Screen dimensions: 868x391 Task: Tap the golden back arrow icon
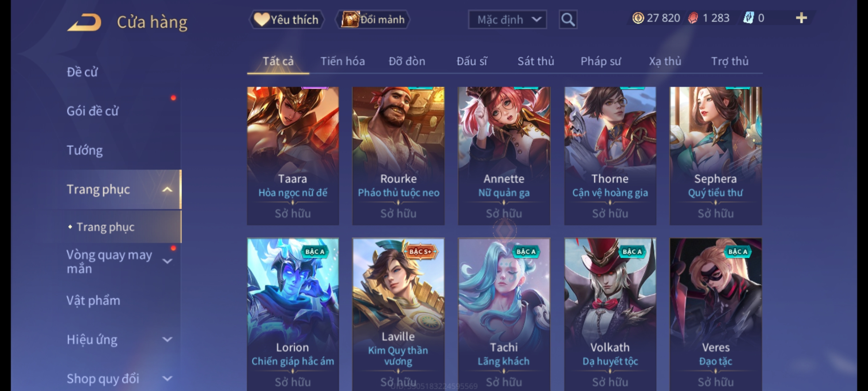click(84, 22)
